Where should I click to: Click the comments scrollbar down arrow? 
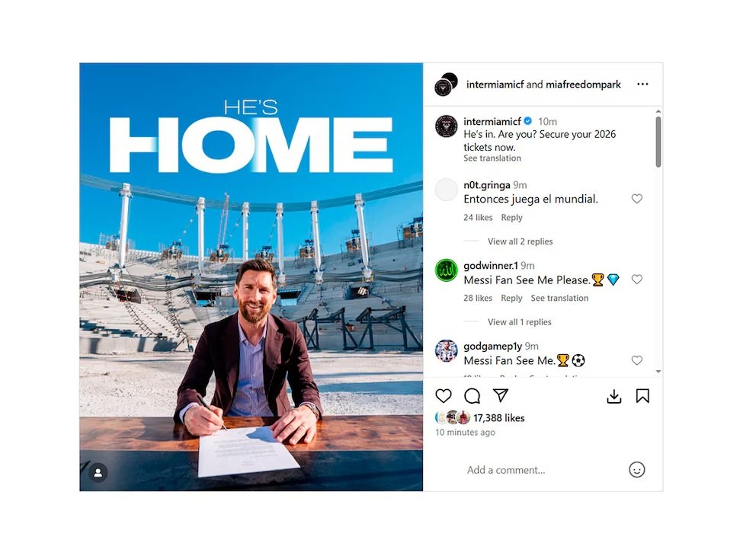click(x=658, y=372)
